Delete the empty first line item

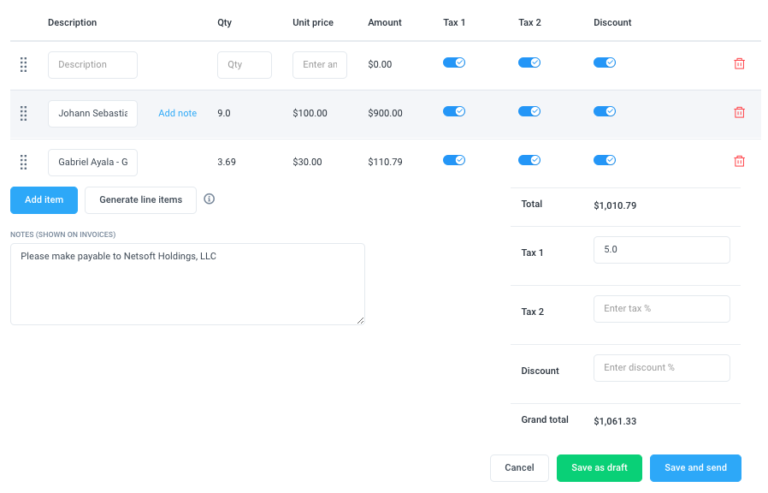pos(739,64)
